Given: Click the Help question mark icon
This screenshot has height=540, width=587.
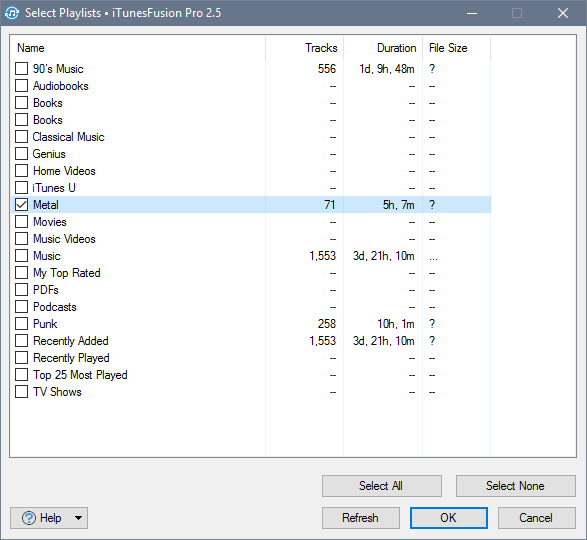Looking at the screenshot, I should tap(29, 518).
